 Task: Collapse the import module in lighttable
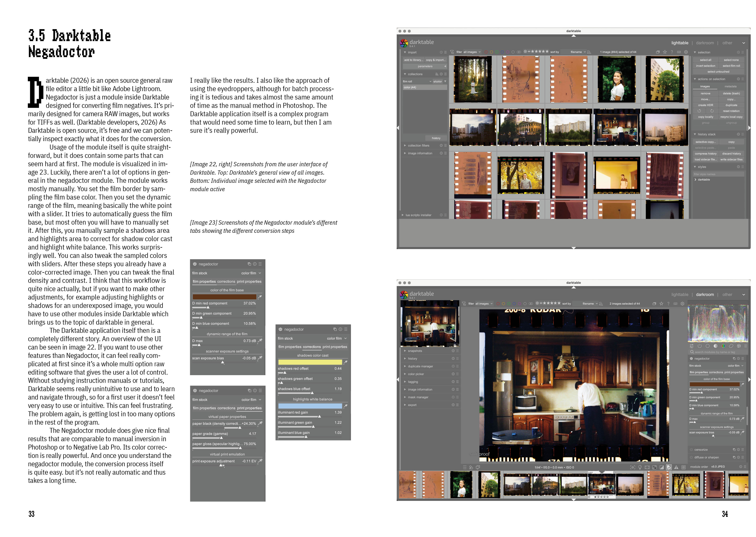(405, 52)
